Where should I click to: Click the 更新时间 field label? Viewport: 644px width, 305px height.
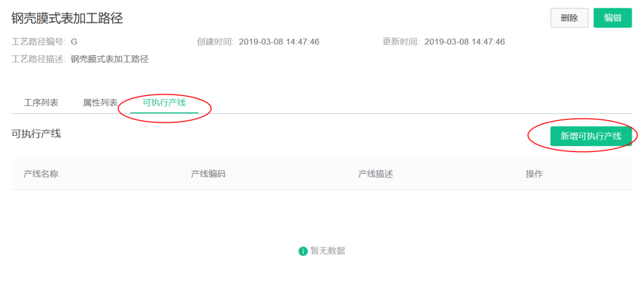click(401, 42)
